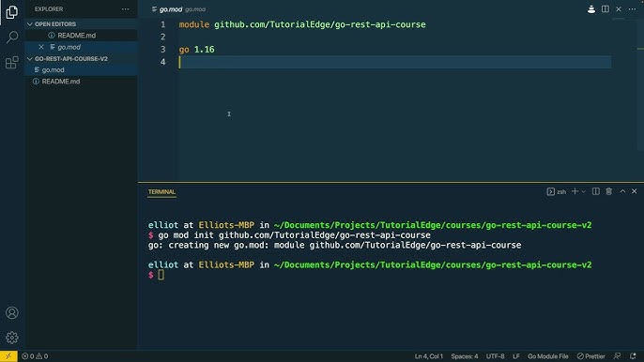Maximize the terminal panel with the chevron
Screen dimensions: 644x362
click(x=622, y=191)
